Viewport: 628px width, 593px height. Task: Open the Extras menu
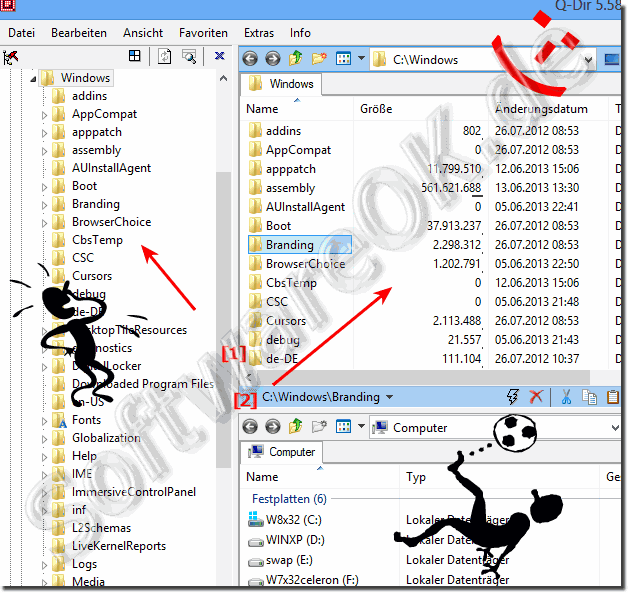point(259,33)
